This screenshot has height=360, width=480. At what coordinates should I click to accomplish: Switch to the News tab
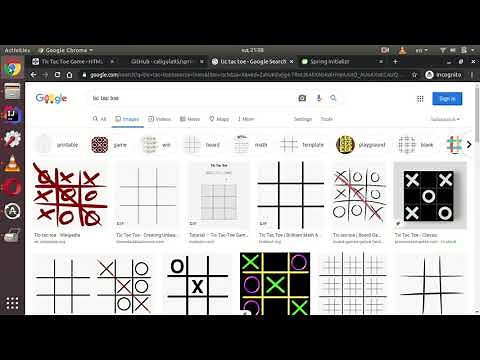(x=190, y=119)
